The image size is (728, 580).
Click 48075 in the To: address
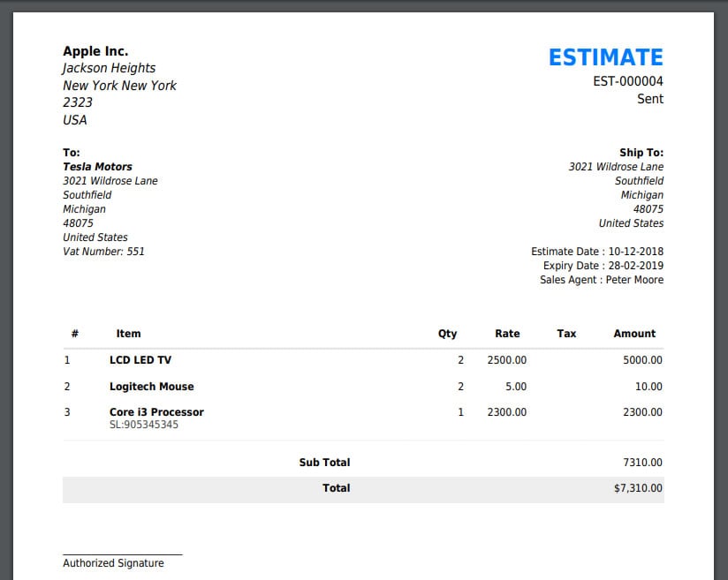[x=78, y=223]
